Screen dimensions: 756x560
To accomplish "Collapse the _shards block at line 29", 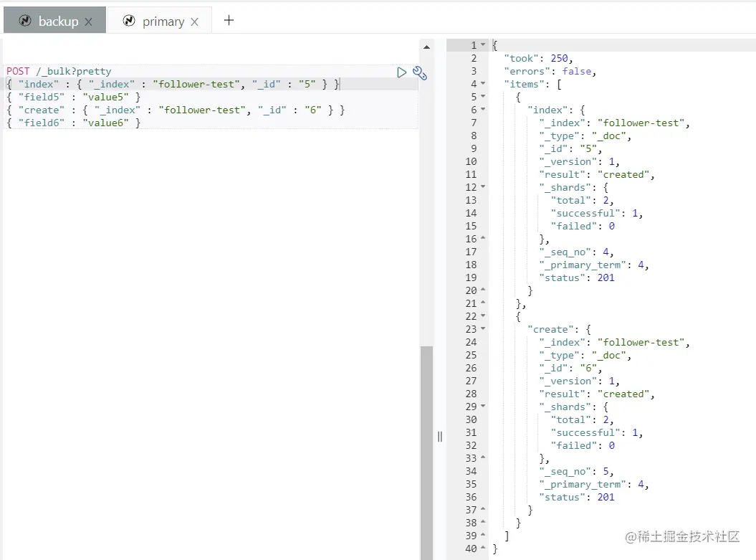I will 483,406.
